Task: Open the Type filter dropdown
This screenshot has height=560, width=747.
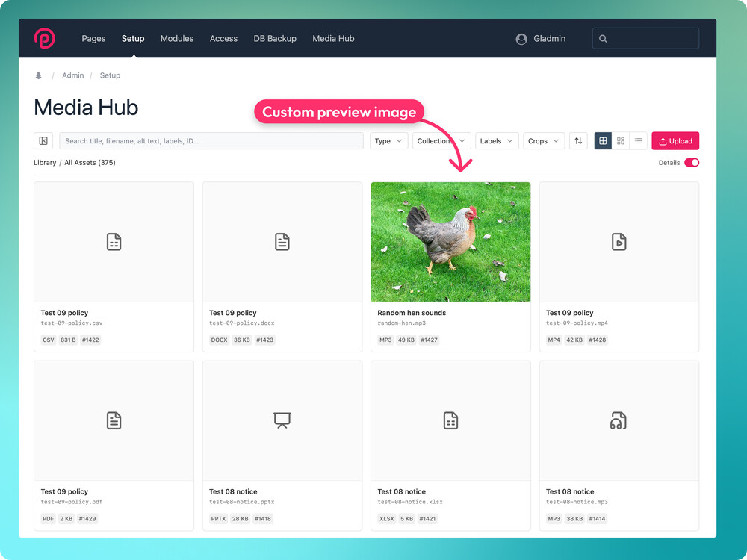Action: coord(388,141)
